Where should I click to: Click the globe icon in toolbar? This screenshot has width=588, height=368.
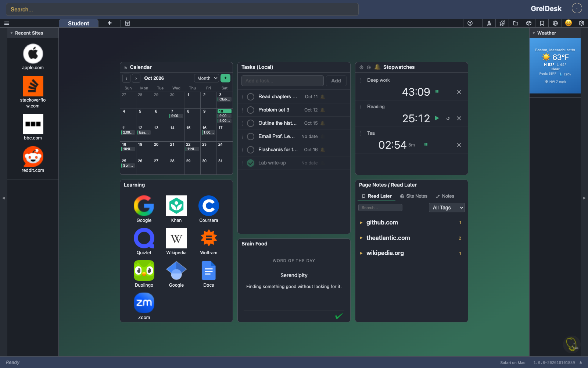[x=555, y=23]
